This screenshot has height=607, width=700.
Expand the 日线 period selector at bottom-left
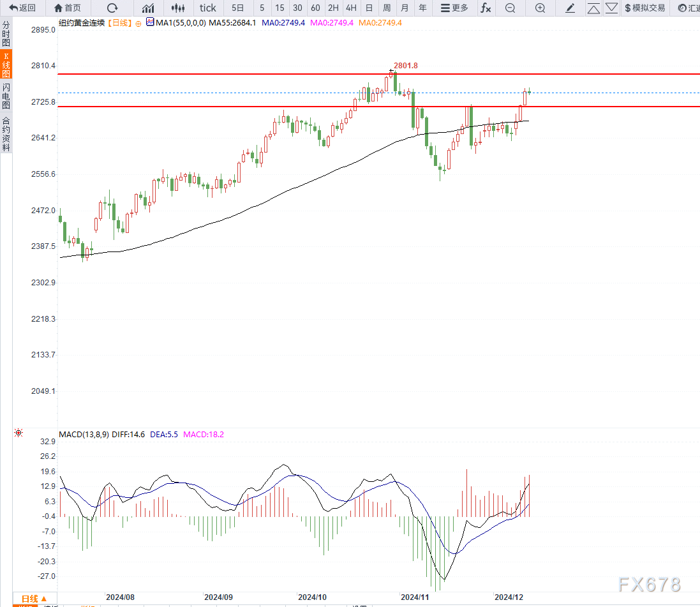34,599
